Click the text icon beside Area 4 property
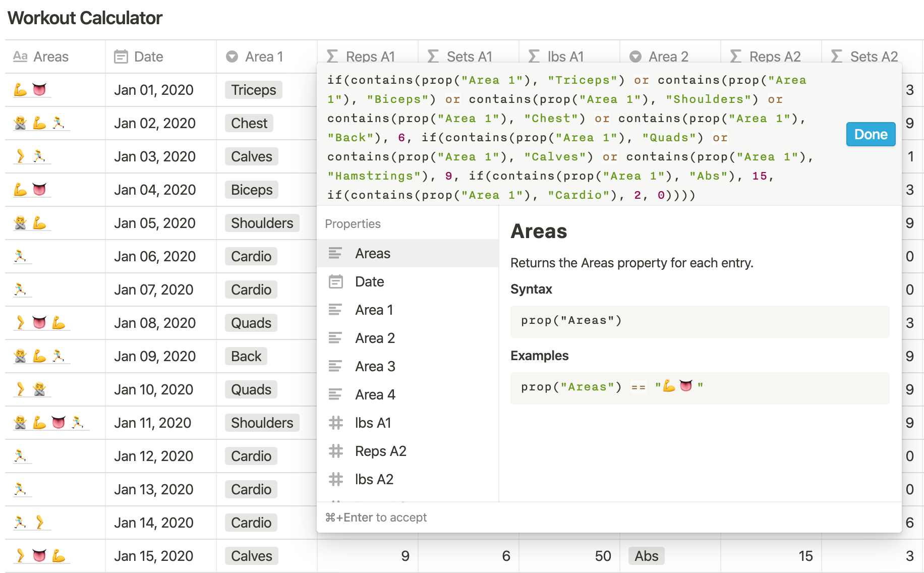The image size is (924, 573). [x=335, y=394]
